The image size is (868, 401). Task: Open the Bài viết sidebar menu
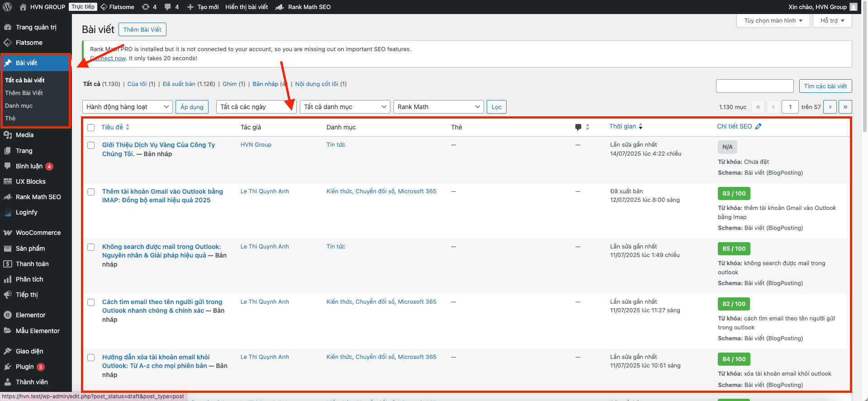tap(36, 63)
